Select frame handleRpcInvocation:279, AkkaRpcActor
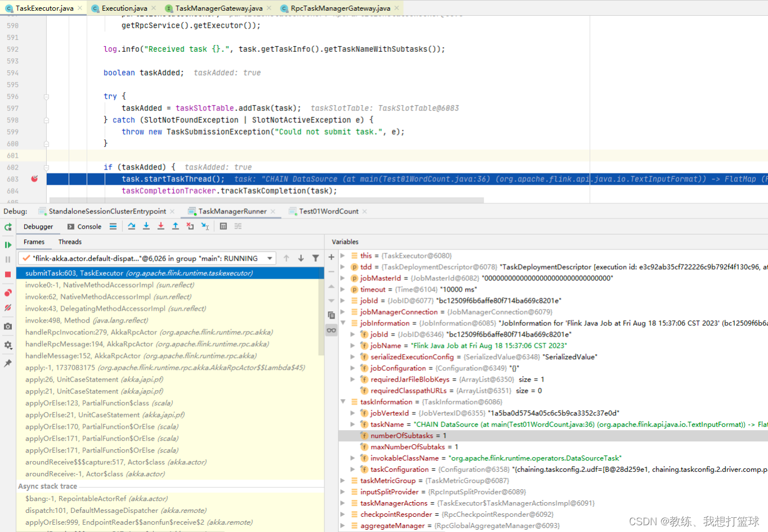Viewport: 768px width, 532px height. coord(170,332)
